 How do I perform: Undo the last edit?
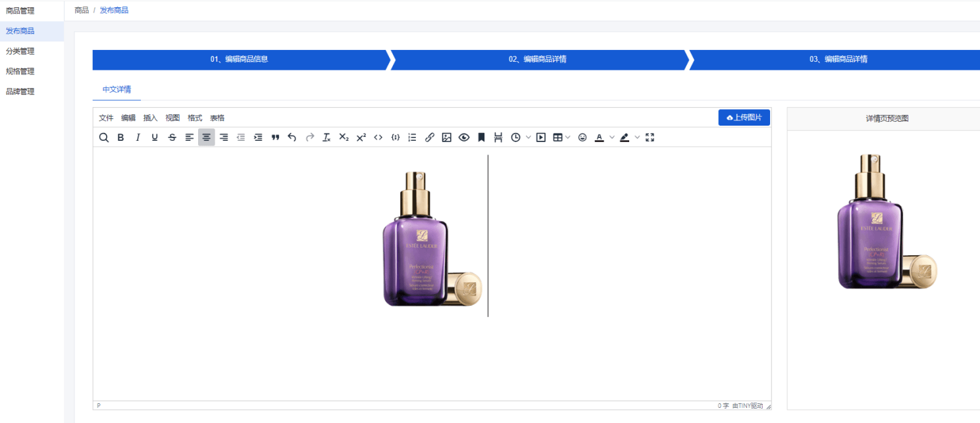click(292, 137)
